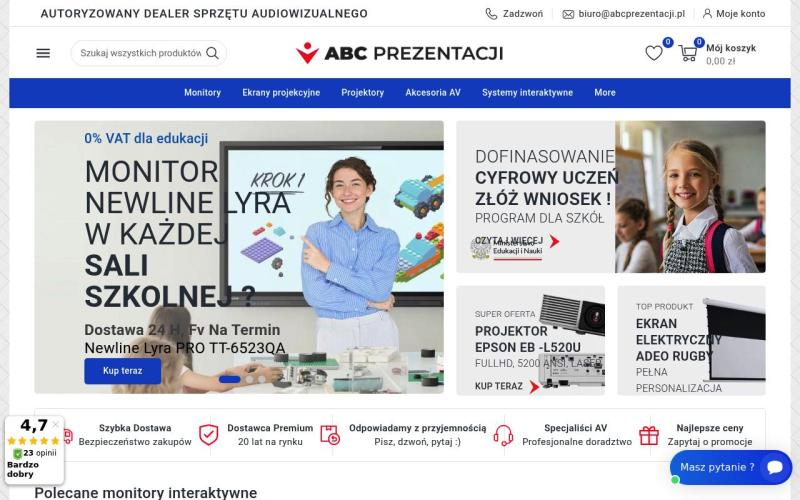Open the hamburger menu icon
Image resolution: width=800 pixels, height=500 pixels.
point(43,53)
